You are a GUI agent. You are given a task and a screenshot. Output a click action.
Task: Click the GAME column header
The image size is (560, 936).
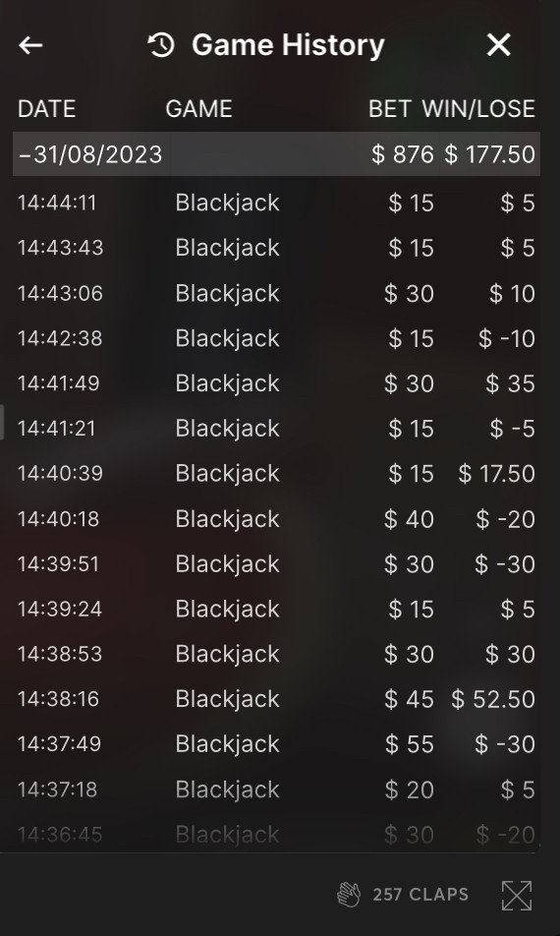[198, 108]
